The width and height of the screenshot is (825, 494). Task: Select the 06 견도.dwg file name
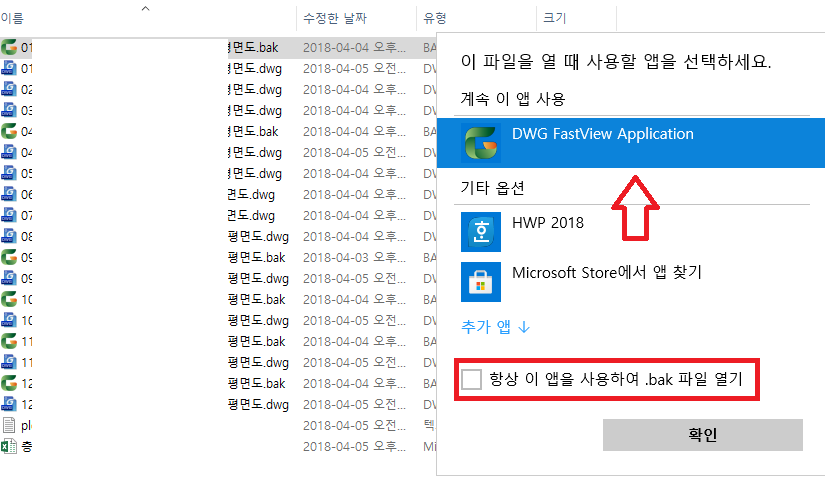point(250,194)
